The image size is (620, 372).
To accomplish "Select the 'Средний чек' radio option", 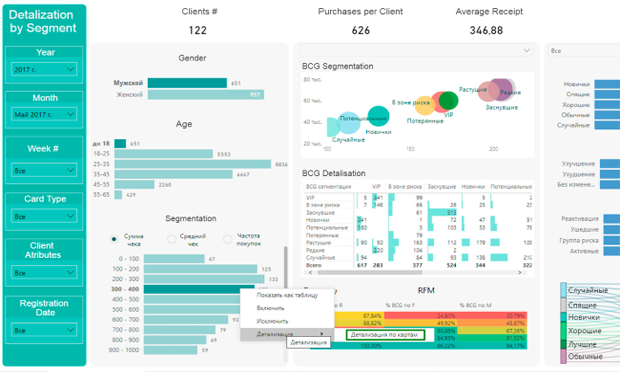I will tap(172, 239).
